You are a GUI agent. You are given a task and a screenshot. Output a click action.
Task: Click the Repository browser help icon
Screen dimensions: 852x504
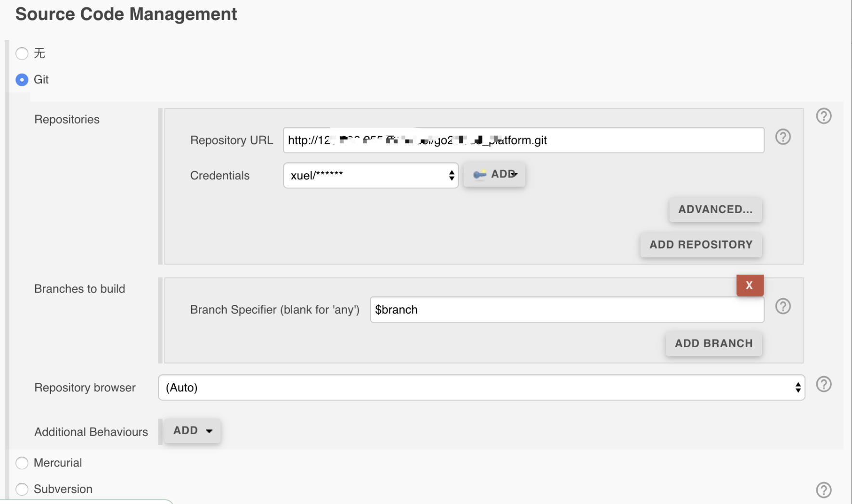824,384
